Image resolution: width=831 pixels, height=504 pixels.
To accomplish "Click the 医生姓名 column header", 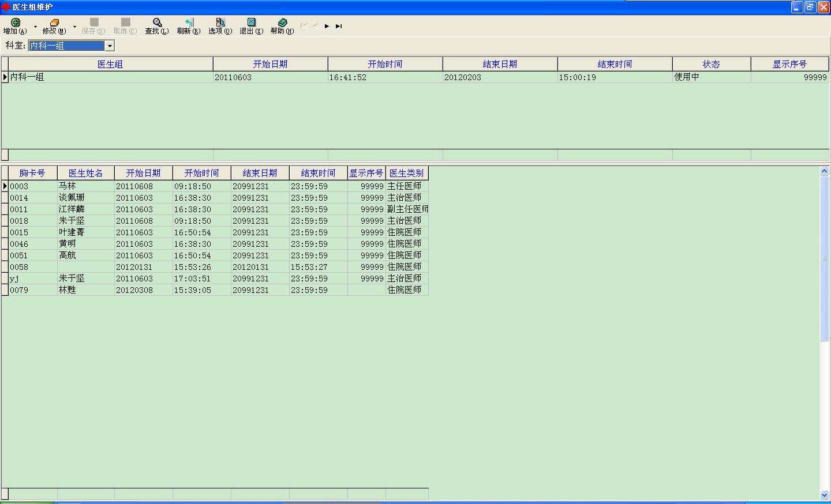I will click(x=86, y=173).
